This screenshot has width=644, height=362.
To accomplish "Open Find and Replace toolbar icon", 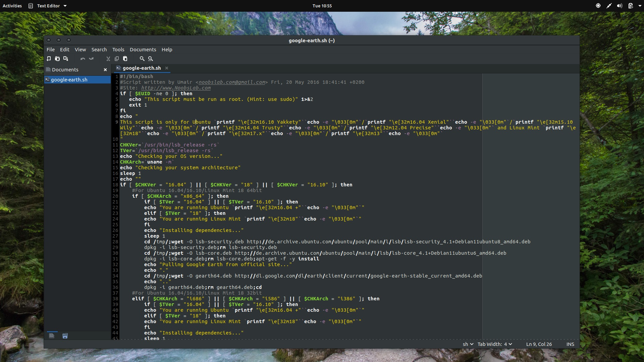I will click(151, 59).
